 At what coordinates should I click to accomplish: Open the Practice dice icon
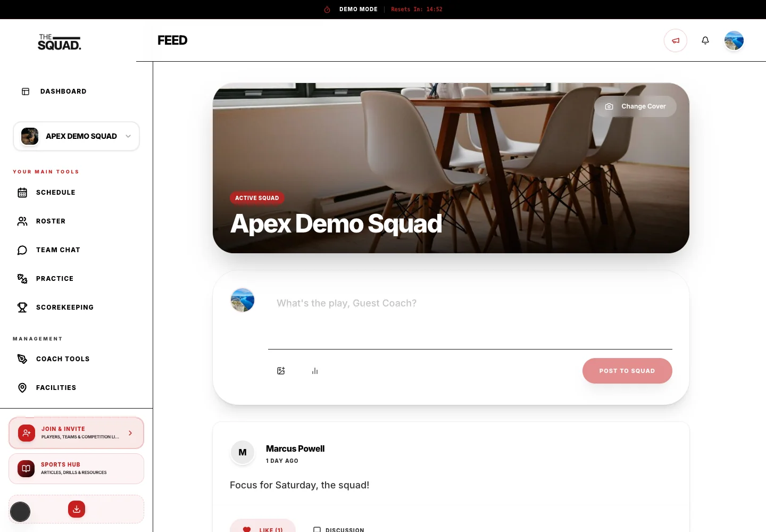(22, 279)
